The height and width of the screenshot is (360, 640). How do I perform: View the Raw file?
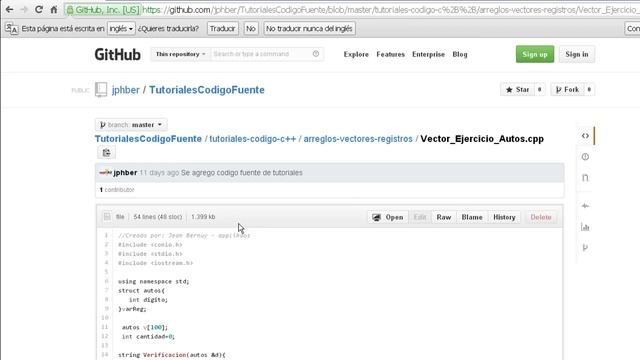[x=444, y=217]
